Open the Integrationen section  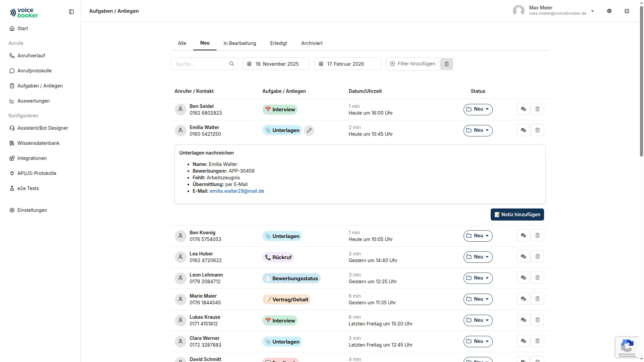[x=32, y=158]
